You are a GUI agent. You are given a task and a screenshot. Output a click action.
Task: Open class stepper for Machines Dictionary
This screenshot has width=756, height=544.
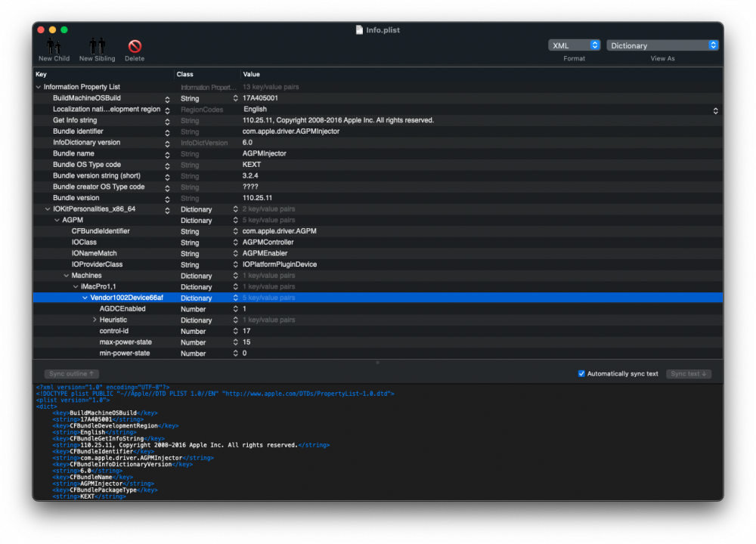pos(235,276)
